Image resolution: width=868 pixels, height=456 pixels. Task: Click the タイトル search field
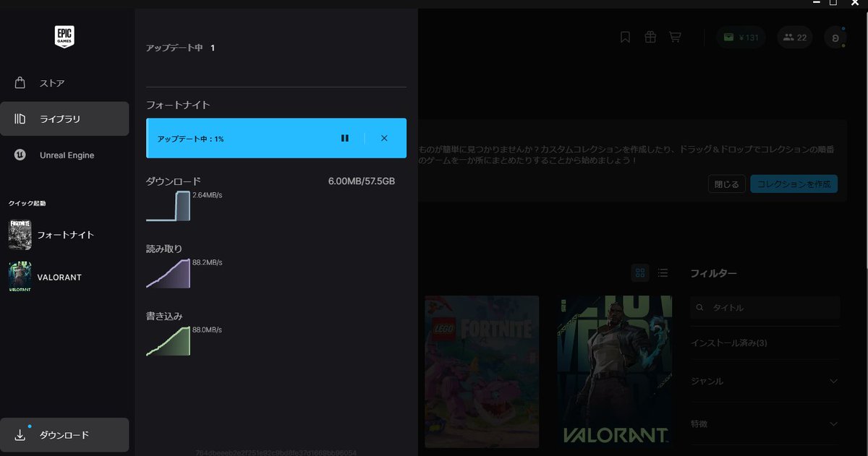tap(765, 307)
